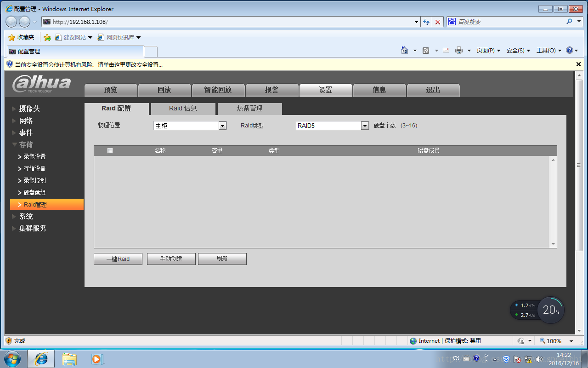
Task: Click the 建议网站 favorites link
Action: (x=73, y=37)
